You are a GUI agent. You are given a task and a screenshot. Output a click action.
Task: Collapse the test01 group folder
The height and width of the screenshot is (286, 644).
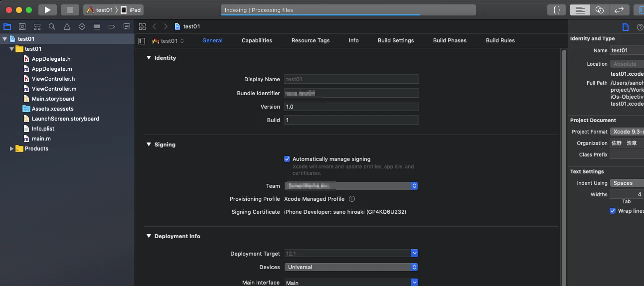click(x=12, y=49)
